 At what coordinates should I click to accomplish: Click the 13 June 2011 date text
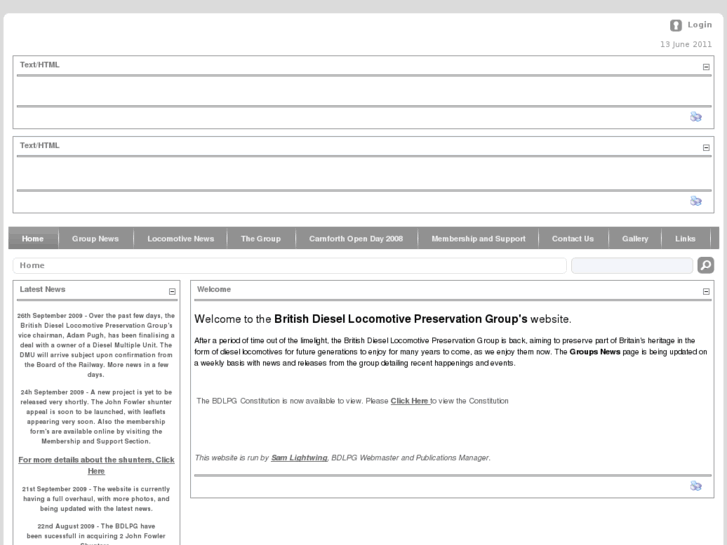pos(686,44)
